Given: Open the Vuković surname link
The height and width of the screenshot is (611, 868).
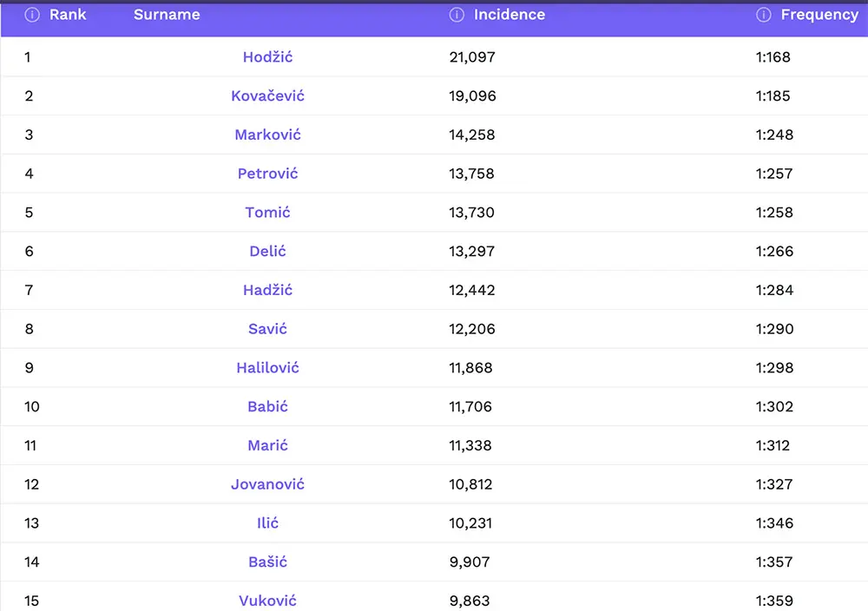Looking at the screenshot, I should [267, 601].
